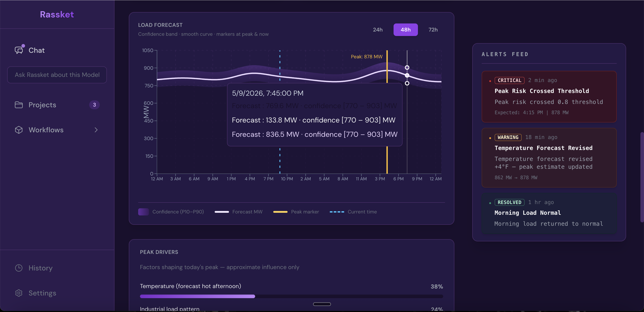Click the CRITICAL severity badge
The height and width of the screenshot is (312, 644).
click(x=509, y=80)
